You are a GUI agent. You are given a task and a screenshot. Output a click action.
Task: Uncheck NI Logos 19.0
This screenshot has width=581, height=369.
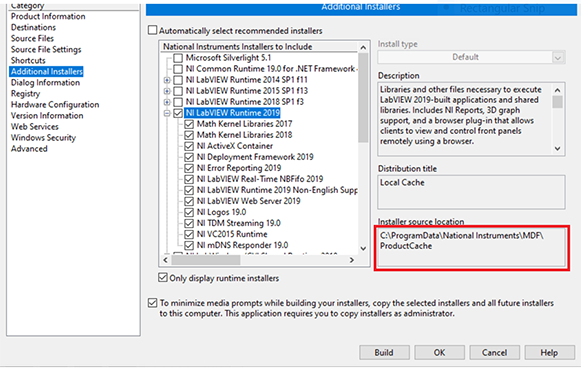pos(189,212)
